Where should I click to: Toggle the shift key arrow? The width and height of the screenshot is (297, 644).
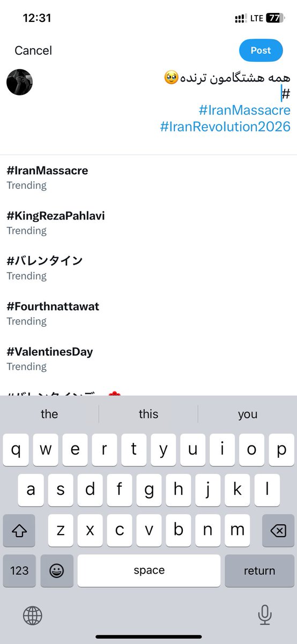coord(19,531)
